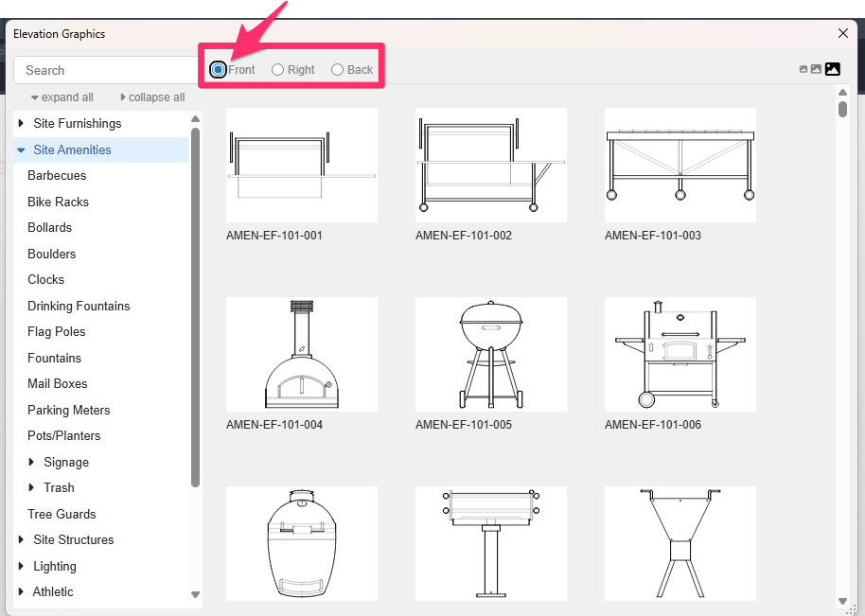Screen dimensions: 865x616
Task: Switch to medium thumbnail size icon
Action: (x=816, y=69)
